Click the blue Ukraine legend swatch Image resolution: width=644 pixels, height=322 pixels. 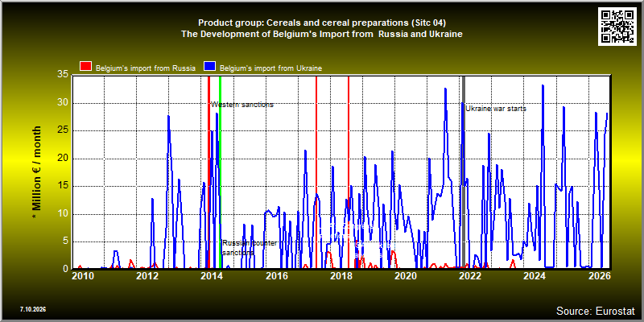(210, 67)
